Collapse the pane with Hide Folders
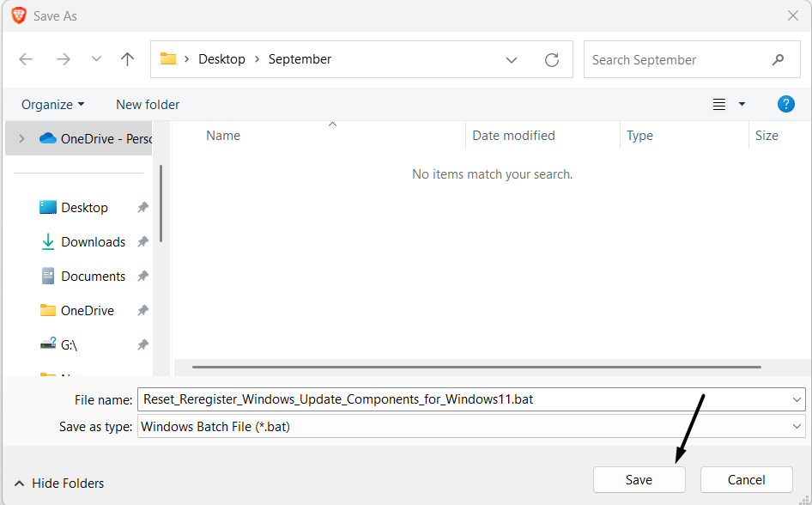 [59, 484]
